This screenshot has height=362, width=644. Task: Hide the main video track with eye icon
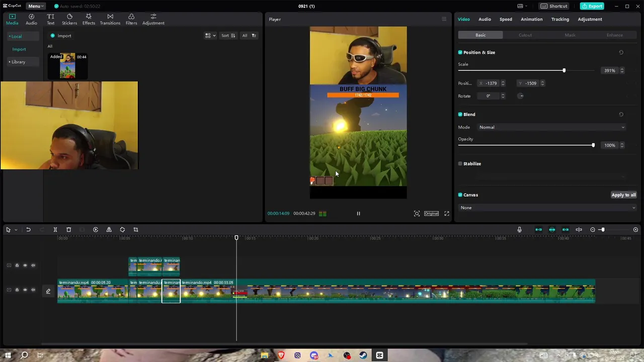[25, 290]
